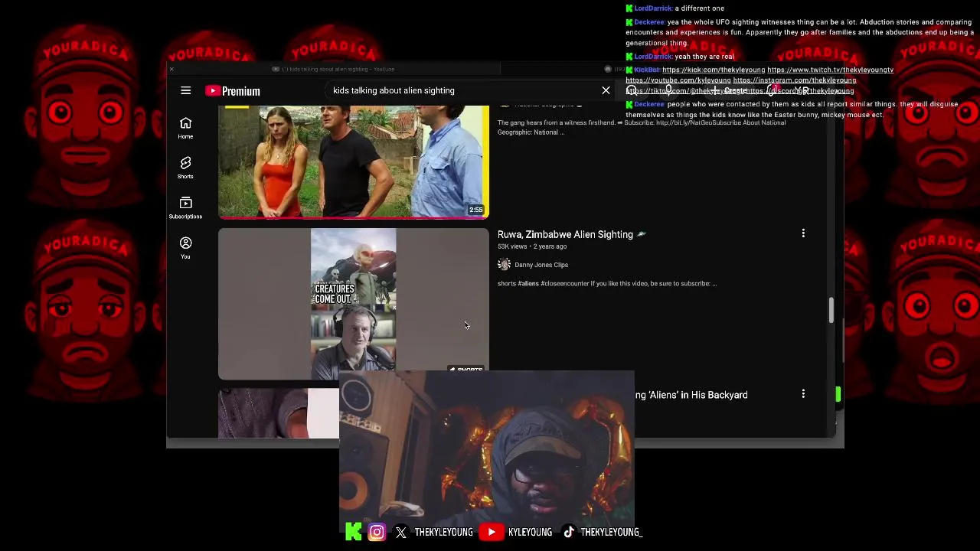Visit Danny Jones Clips channel name
The height and width of the screenshot is (551, 980).
click(541, 265)
